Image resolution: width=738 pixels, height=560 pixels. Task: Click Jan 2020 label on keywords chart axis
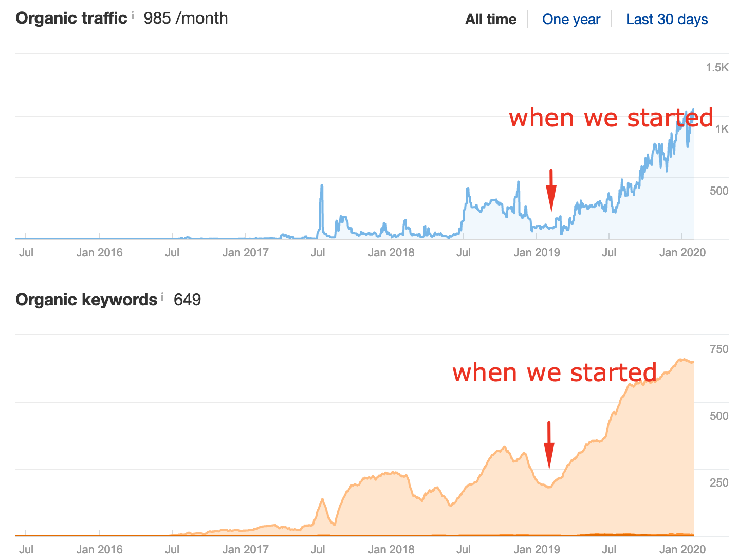click(682, 549)
